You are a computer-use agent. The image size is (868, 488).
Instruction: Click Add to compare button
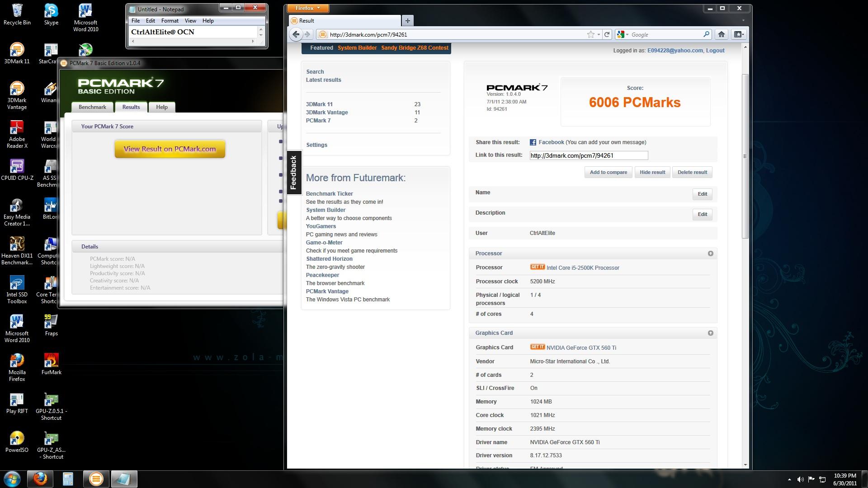pyautogui.click(x=608, y=172)
